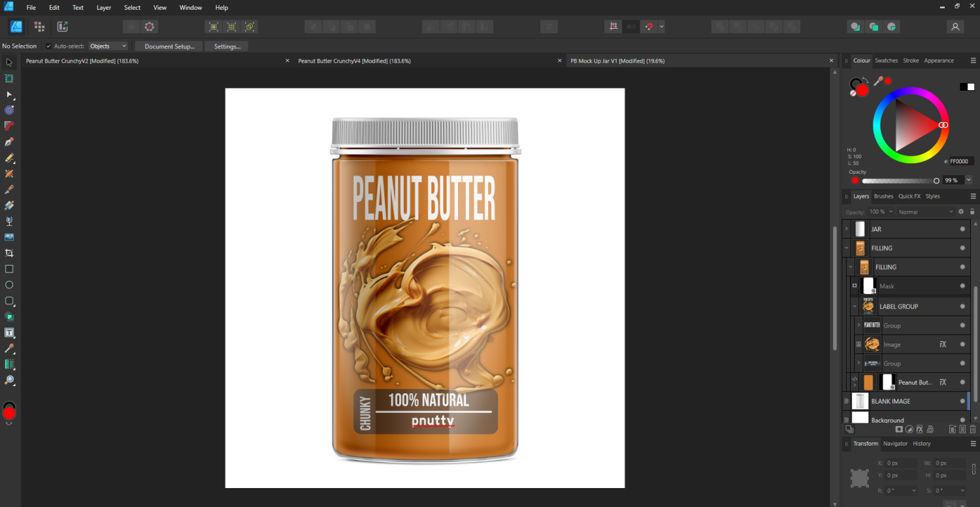This screenshot has width=980, height=507.
Task: Uncheck the Auto-select checkbox
Action: point(48,46)
